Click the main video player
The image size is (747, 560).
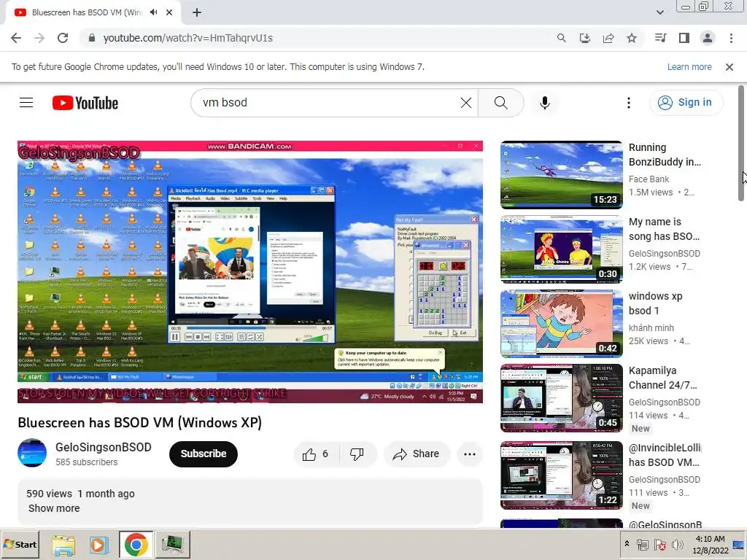(x=250, y=272)
